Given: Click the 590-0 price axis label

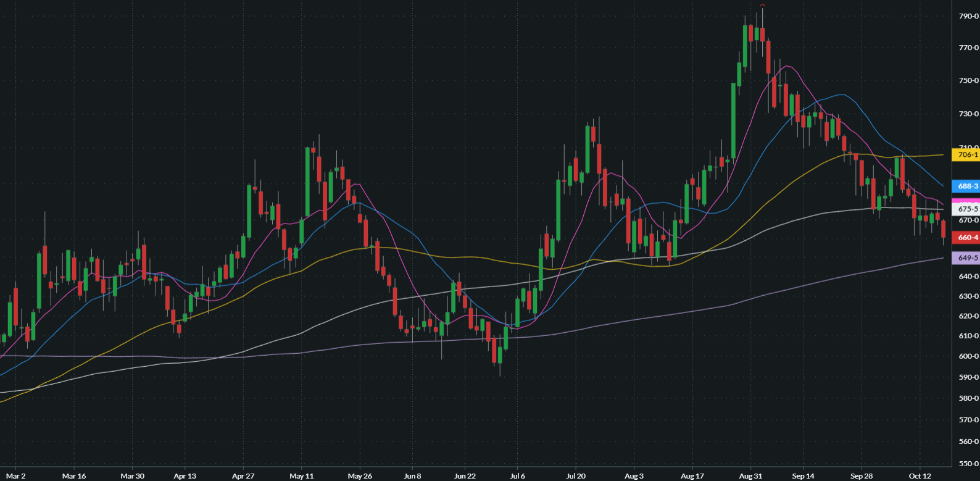Looking at the screenshot, I should pos(968,377).
